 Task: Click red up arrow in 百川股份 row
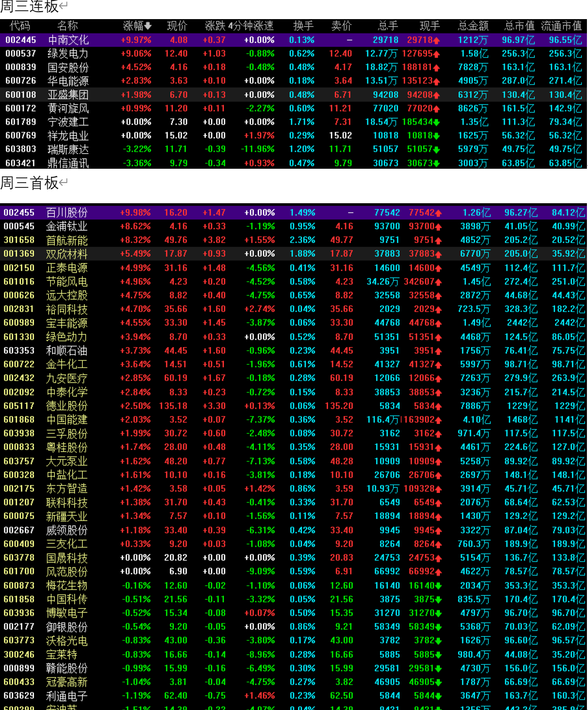(438, 213)
